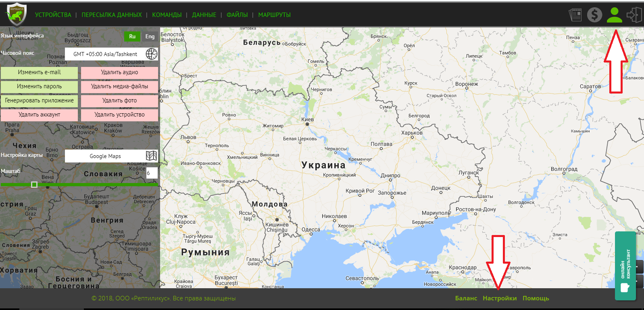Click the scale value input field
The image size is (644, 310).
point(152,173)
